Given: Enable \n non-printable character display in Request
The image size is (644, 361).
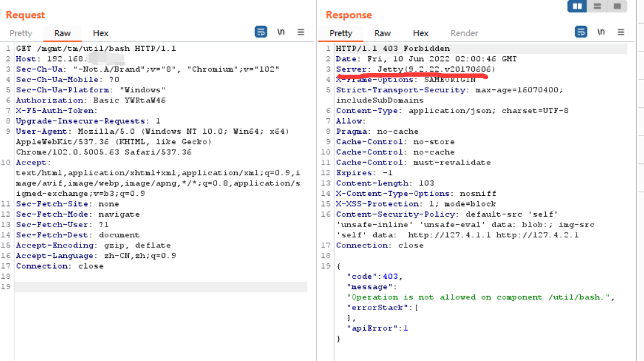Looking at the screenshot, I should click(x=280, y=32).
